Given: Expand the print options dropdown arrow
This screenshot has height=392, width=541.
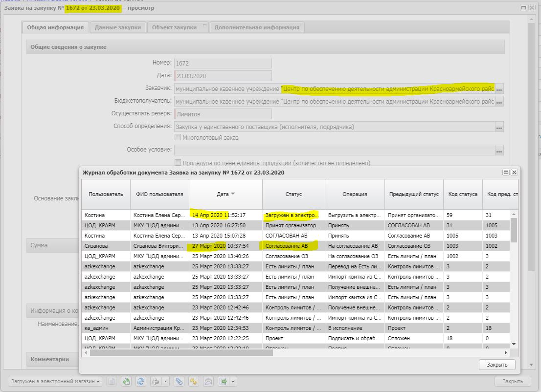Looking at the screenshot, I should (165, 381).
